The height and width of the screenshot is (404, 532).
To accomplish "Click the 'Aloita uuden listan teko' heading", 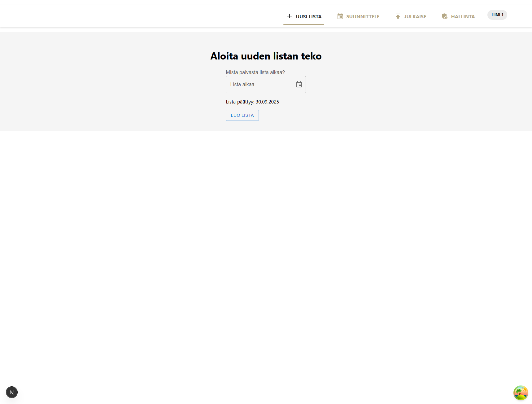I will click(x=266, y=56).
